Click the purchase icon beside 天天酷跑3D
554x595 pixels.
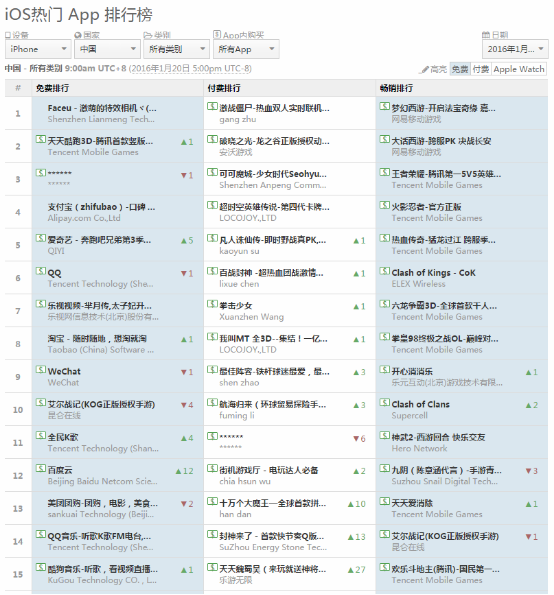41,139
